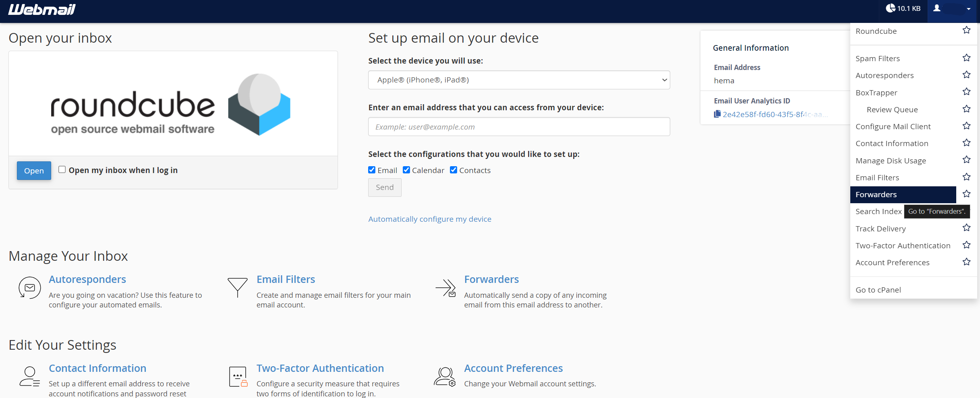Select Review Queue menu item
Image resolution: width=980 pixels, height=398 pixels.
pos(892,109)
